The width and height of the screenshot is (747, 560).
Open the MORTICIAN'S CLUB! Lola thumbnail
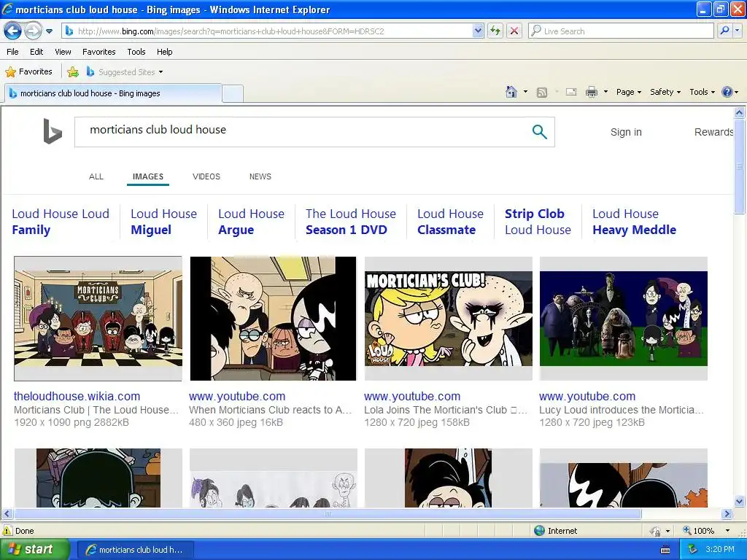click(x=449, y=319)
